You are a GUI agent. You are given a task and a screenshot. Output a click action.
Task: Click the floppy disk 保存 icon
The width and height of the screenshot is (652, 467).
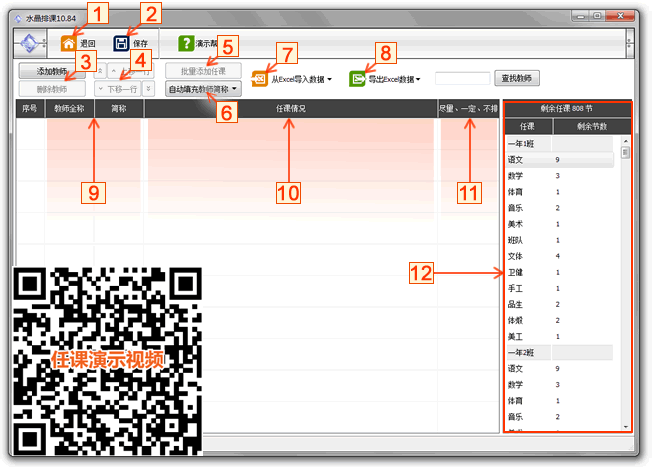(121, 43)
